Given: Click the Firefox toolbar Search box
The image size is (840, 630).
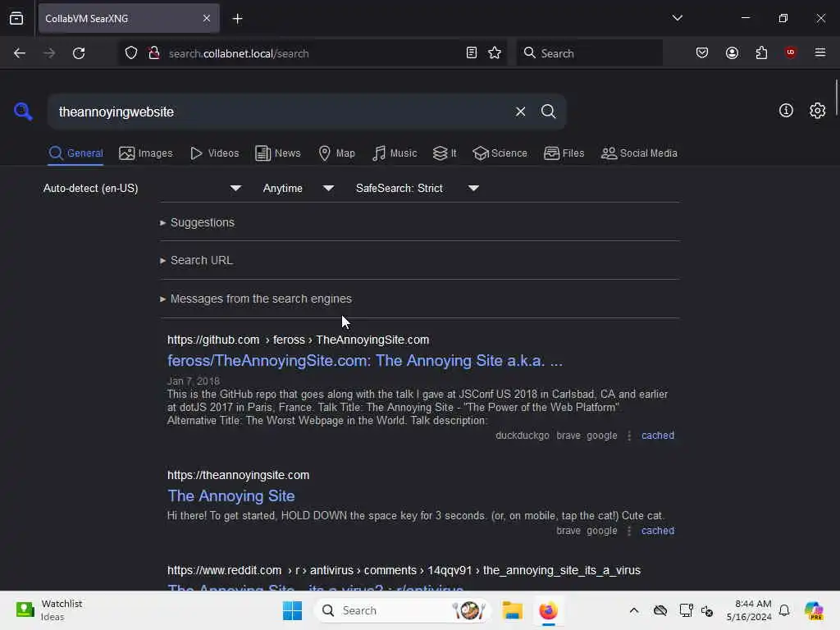Looking at the screenshot, I should (x=589, y=53).
